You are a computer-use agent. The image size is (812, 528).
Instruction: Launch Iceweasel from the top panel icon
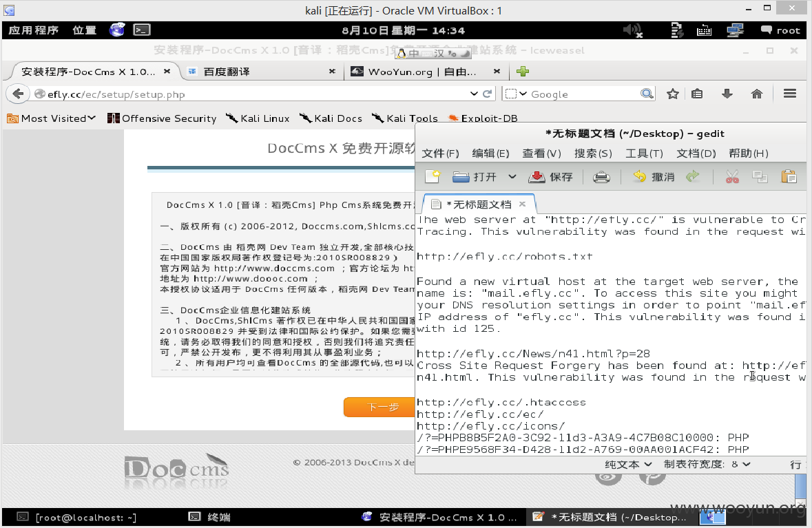(117, 30)
